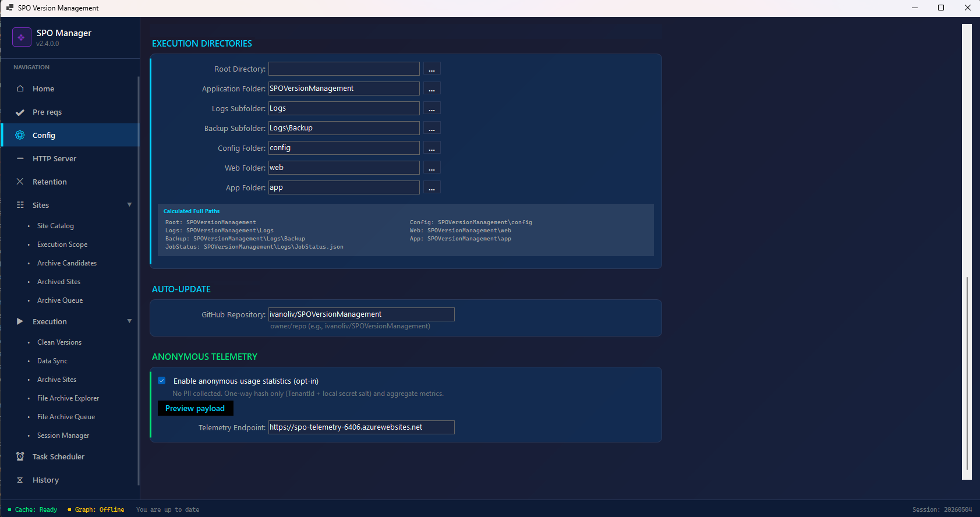
Task: Click the SPO Manager logo icon
Action: (x=22, y=37)
